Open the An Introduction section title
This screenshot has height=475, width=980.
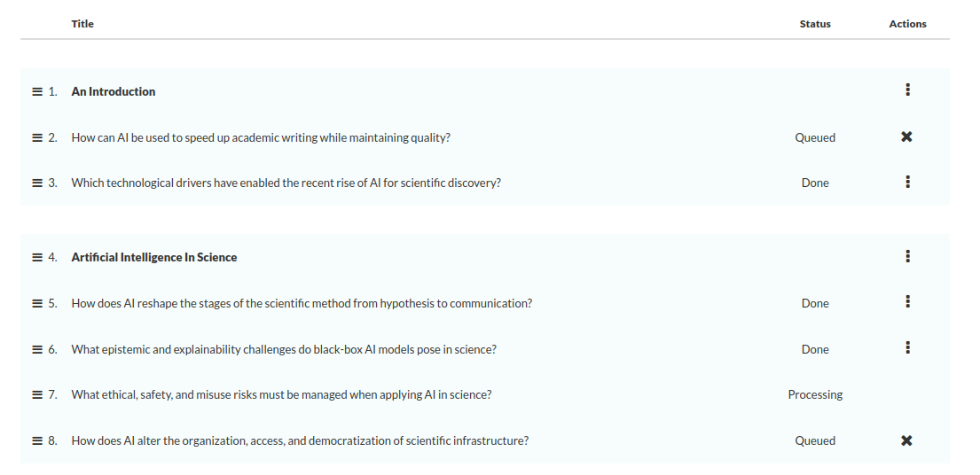click(114, 91)
